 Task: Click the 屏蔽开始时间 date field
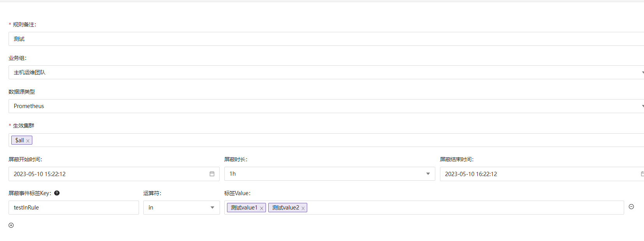tap(114, 174)
